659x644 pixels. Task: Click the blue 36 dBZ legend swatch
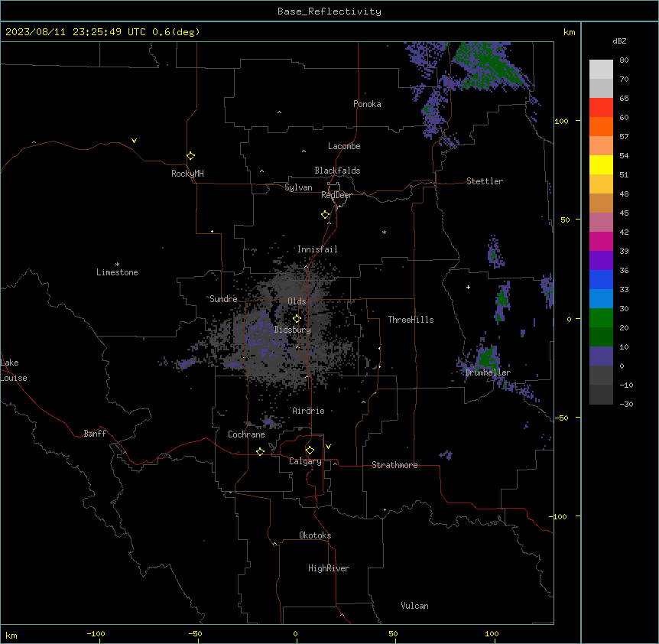pos(601,279)
